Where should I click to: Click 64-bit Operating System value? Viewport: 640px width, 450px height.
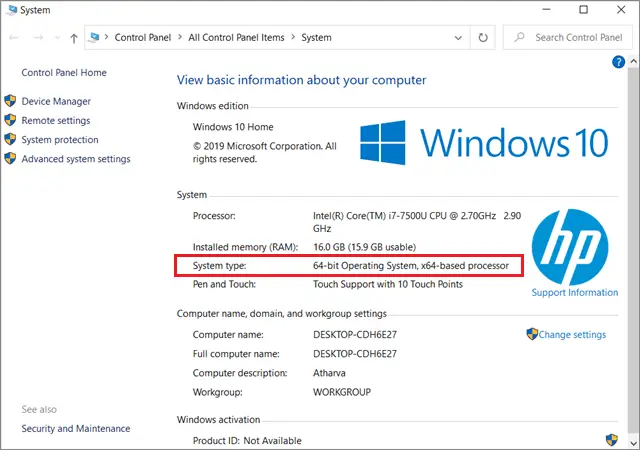point(411,266)
